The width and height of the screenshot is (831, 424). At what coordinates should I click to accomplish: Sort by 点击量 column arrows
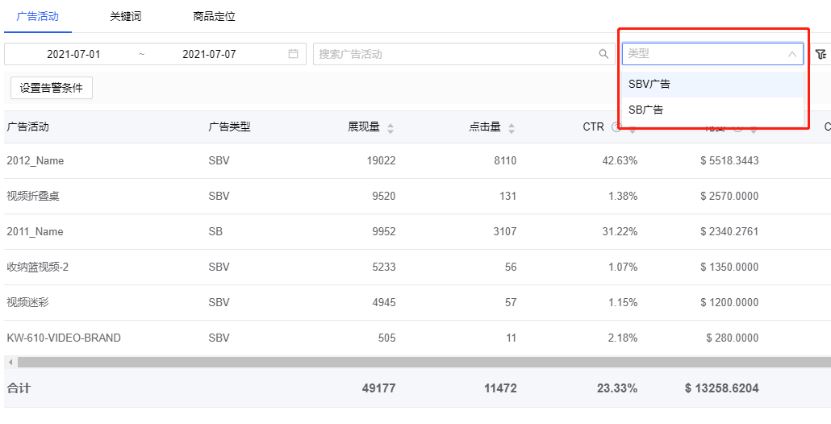point(511,128)
